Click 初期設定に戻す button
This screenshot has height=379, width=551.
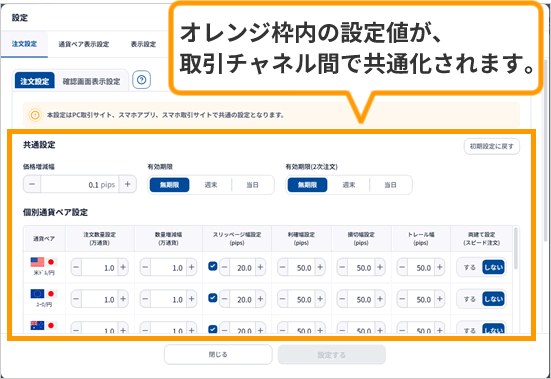[x=492, y=146]
